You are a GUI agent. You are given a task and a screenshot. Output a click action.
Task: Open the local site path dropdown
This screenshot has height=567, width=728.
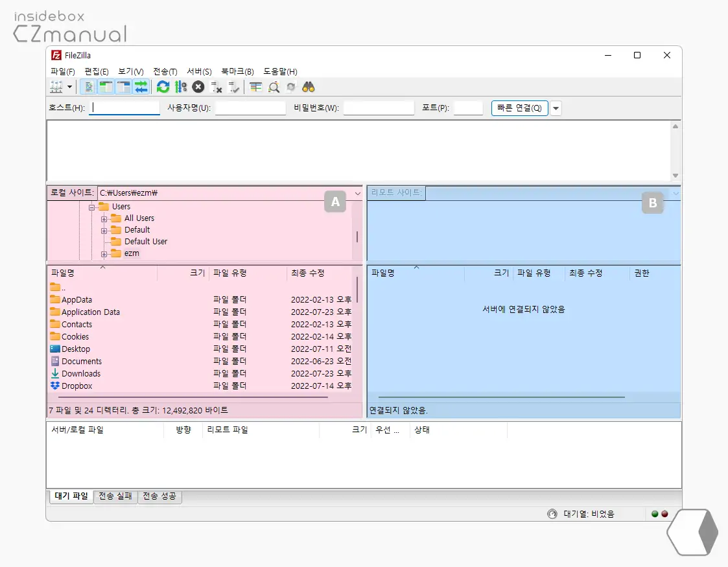coord(357,193)
